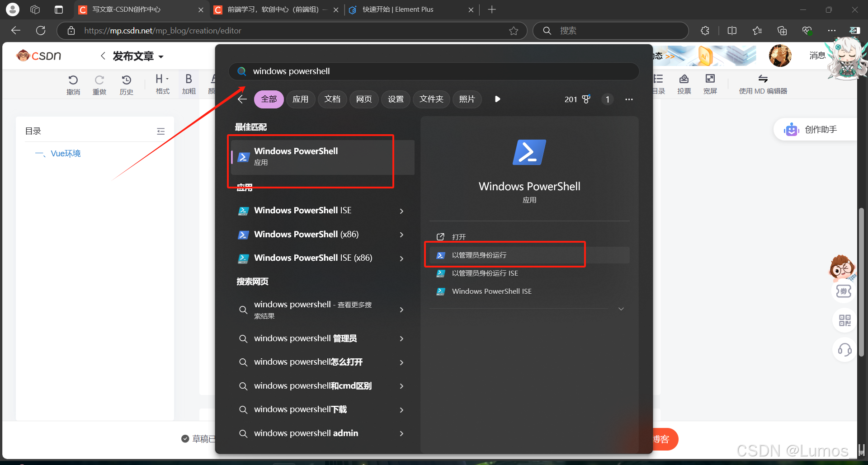The width and height of the screenshot is (868, 465).
Task: Select the 应用 filter tab
Action: pos(300,99)
